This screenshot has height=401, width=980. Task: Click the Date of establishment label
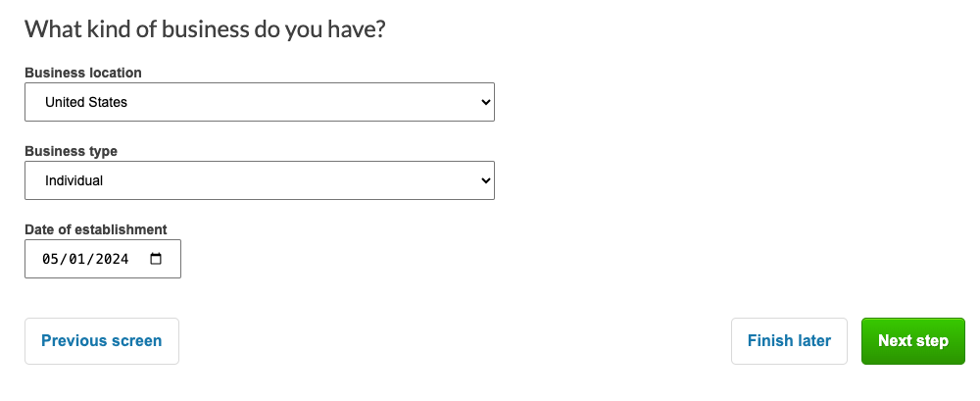point(96,229)
